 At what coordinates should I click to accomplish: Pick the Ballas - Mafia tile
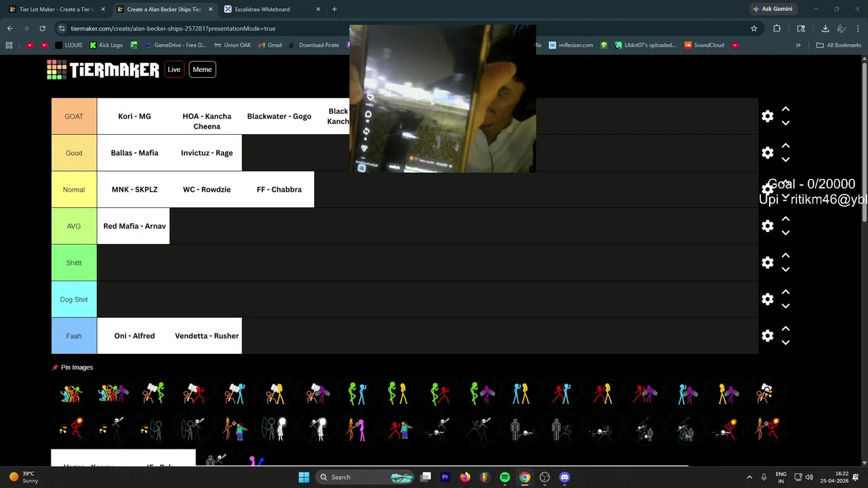tap(134, 153)
